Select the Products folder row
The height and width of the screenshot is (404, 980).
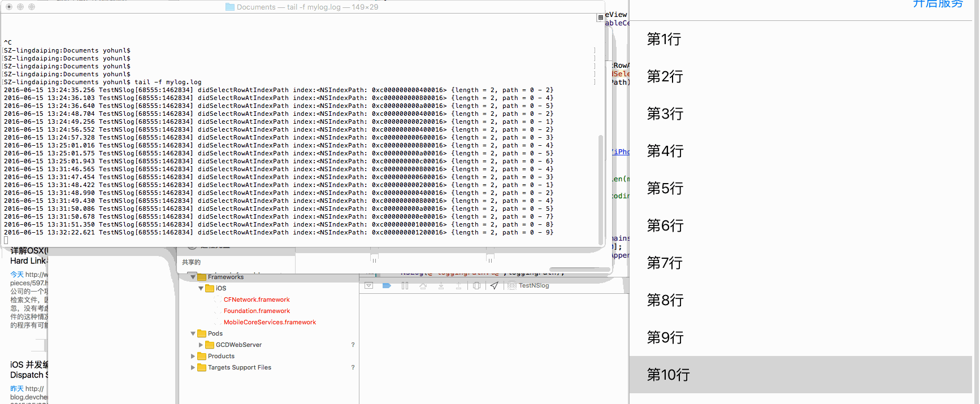(269, 356)
